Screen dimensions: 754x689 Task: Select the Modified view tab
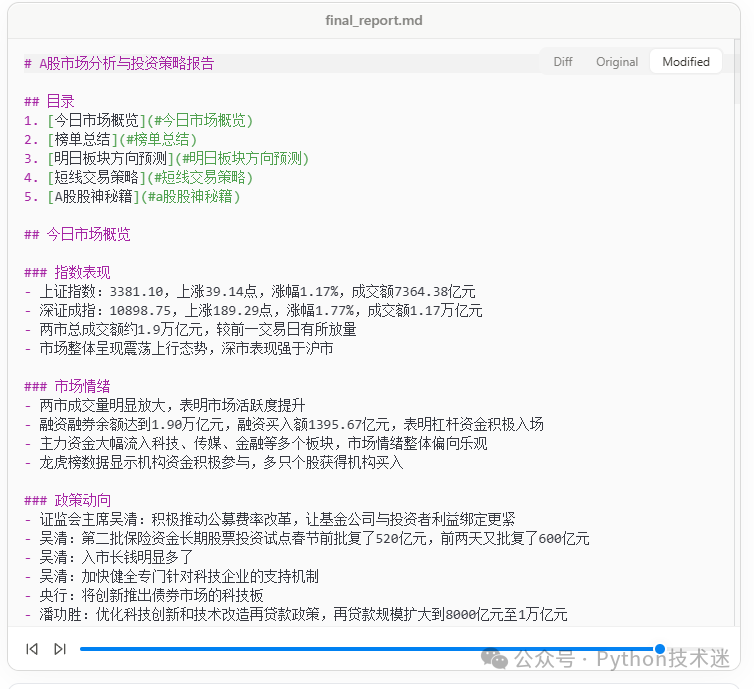686,62
